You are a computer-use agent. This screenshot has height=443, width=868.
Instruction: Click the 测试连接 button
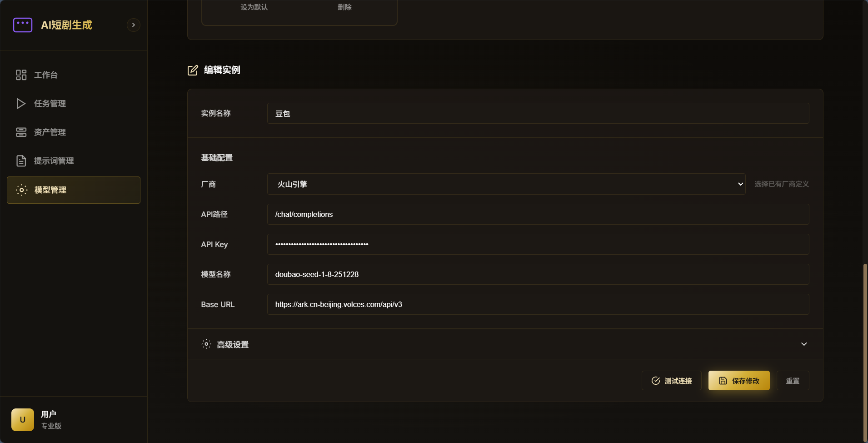[671, 381]
